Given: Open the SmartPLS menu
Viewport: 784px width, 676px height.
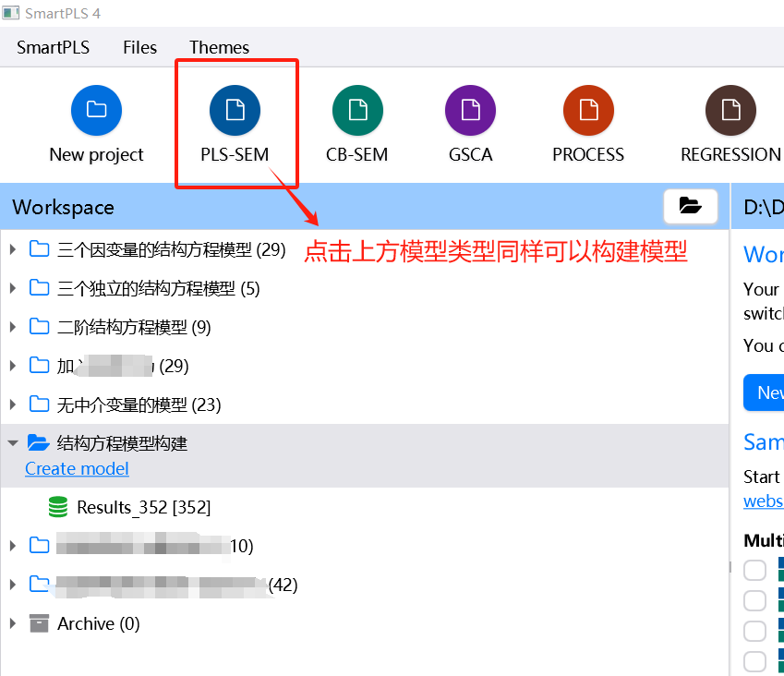Looking at the screenshot, I should point(53,47).
